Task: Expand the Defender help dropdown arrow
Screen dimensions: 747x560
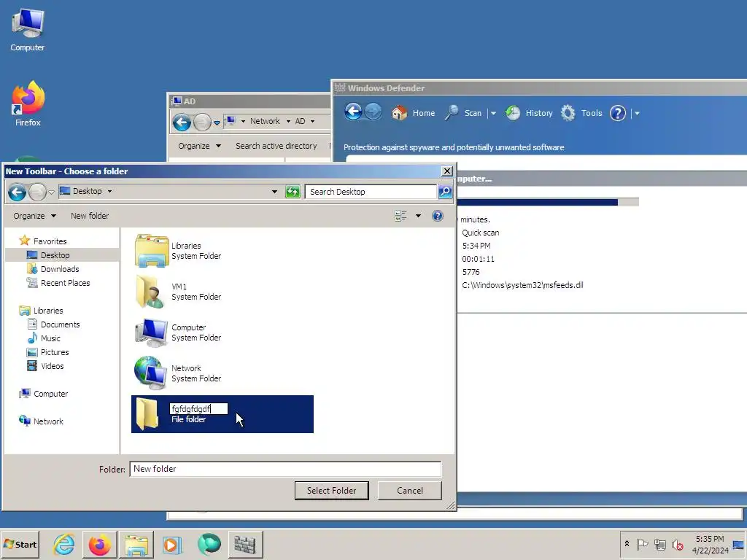Action: coord(637,113)
